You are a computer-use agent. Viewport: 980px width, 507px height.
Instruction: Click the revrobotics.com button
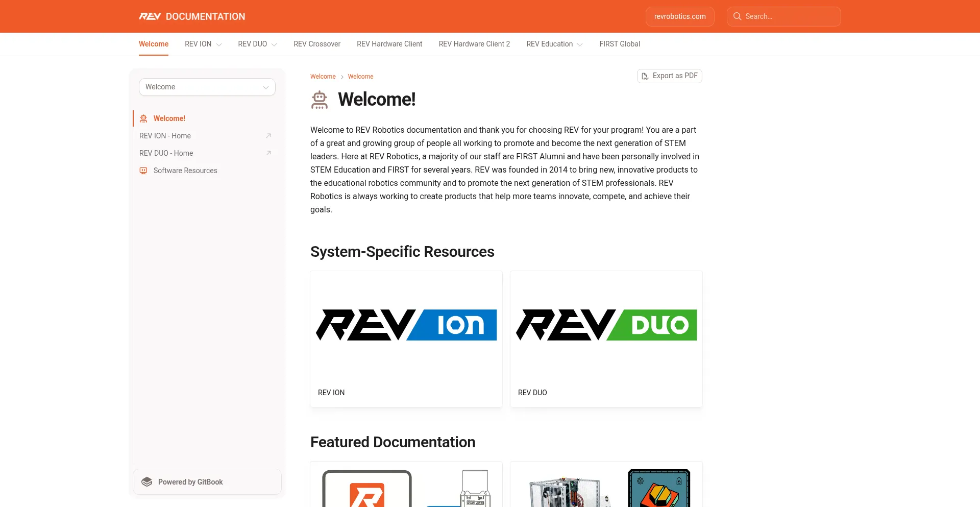coord(680,16)
